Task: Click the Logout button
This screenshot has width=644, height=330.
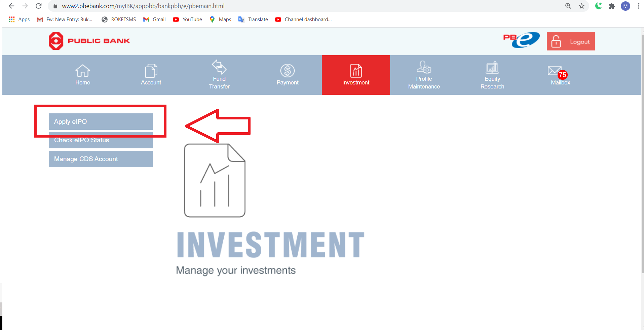Action: point(571,41)
